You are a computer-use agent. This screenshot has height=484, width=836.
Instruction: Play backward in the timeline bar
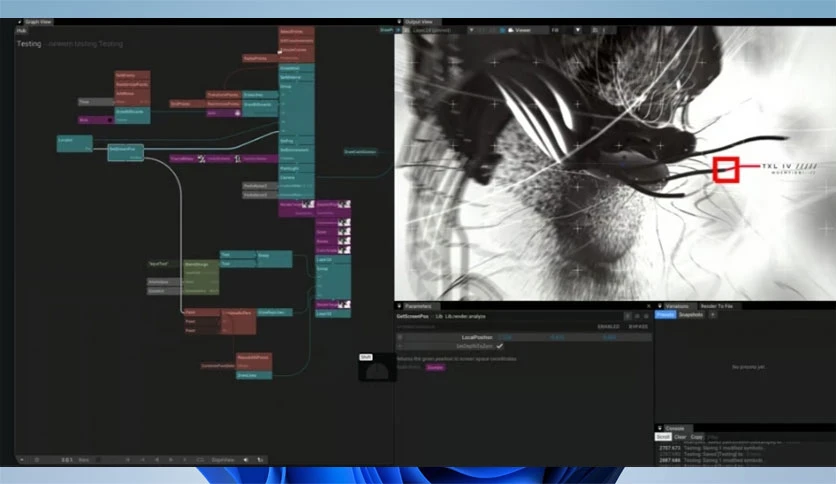point(157,459)
